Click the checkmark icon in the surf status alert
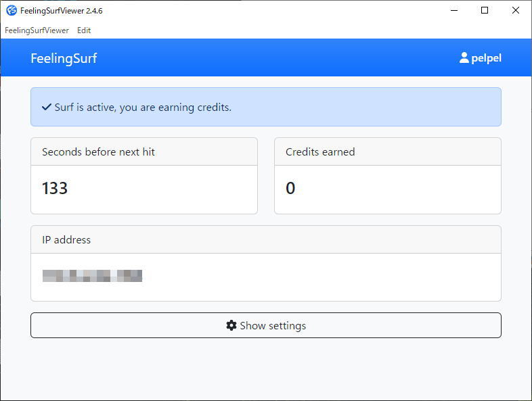532x401 pixels. tap(47, 107)
